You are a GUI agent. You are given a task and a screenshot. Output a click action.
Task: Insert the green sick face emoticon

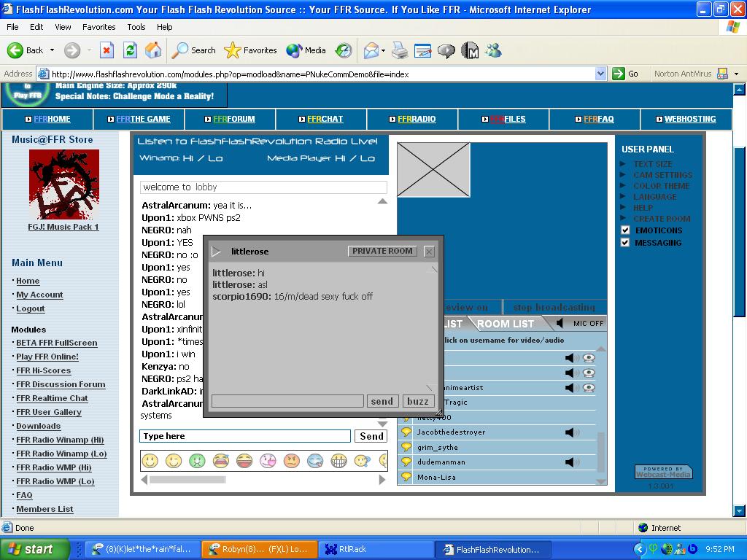197,461
